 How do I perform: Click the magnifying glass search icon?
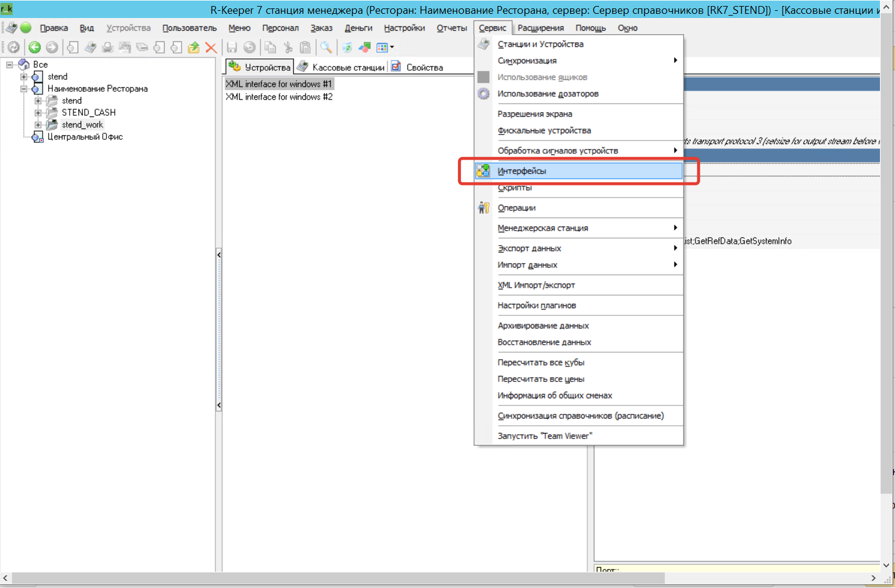pyautogui.click(x=326, y=47)
